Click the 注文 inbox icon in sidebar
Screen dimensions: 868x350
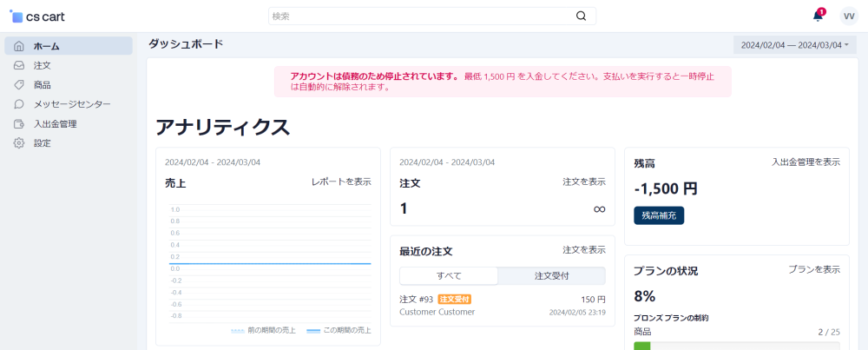coord(19,65)
